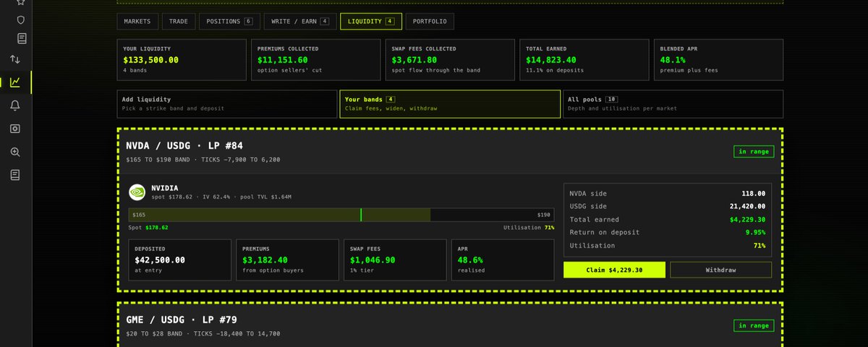Viewport: 868px width, 347px height.
Task: Open the shield icon in the sidebar
Action: tap(21, 20)
